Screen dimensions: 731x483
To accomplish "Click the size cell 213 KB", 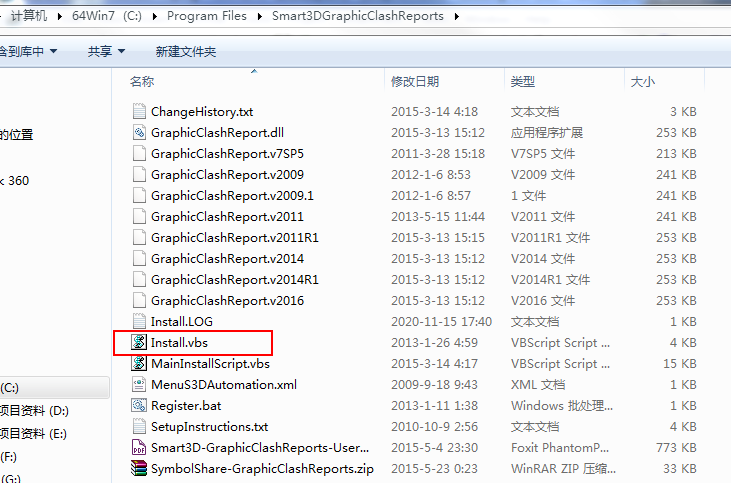I will point(676,154).
